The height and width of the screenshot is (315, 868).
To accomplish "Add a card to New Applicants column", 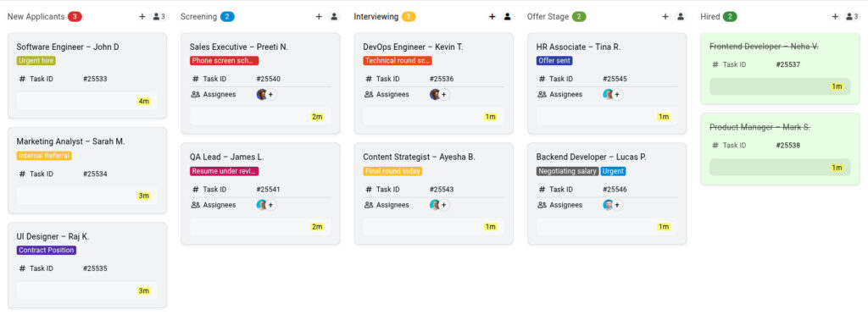I will pos(142,17).
